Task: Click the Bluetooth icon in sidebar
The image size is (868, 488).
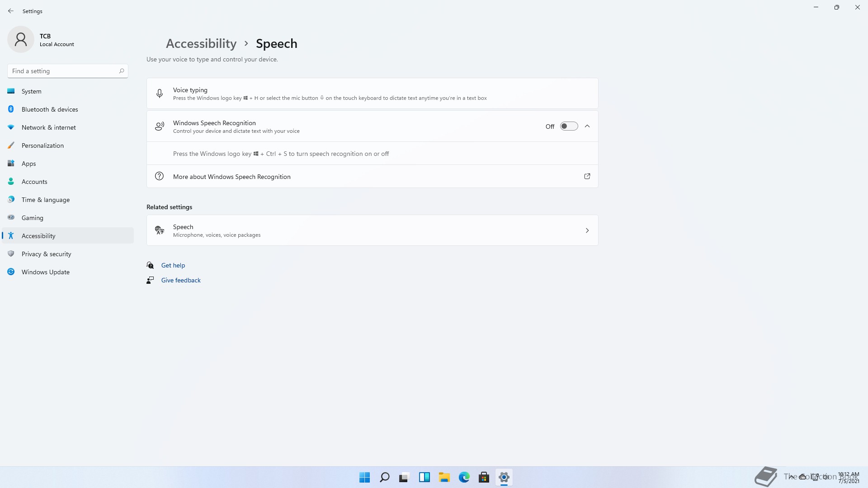Action: (11, 109)
